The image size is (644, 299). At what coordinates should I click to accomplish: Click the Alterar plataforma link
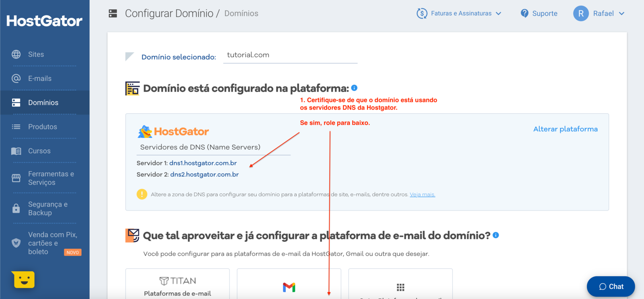[566, 129]
